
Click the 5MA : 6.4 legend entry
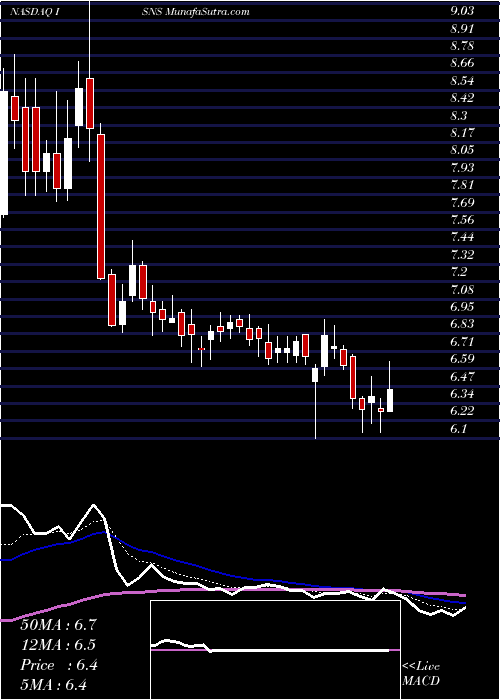54,685
